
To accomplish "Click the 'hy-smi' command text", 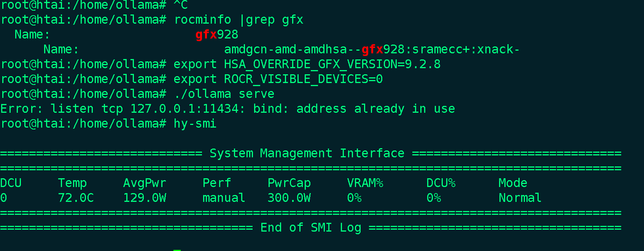I will point(195,124).
